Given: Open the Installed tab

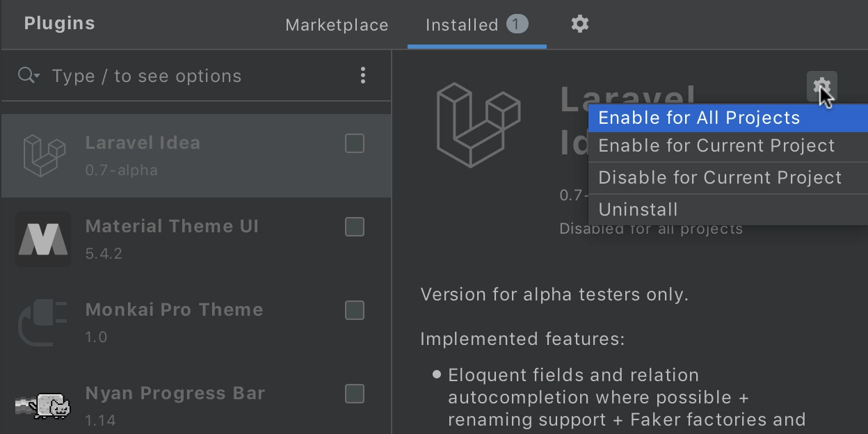Looking at the screenshot, I should coord(477,25).
